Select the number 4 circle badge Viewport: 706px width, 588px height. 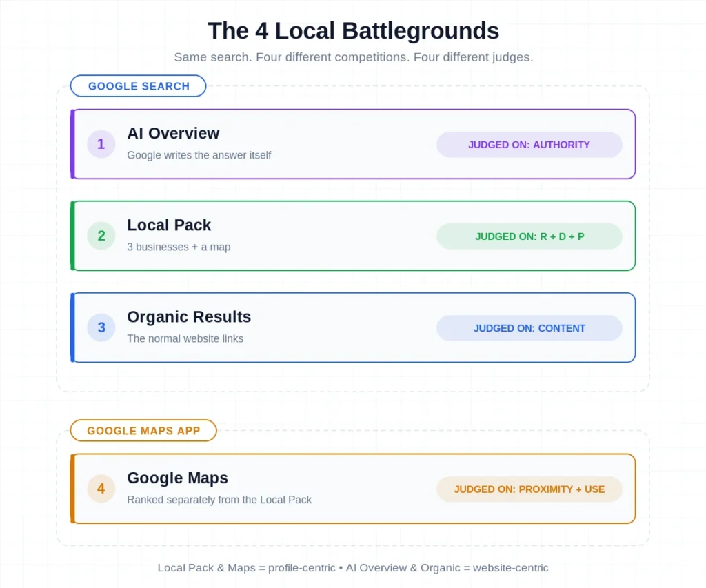click(x=101, y=489)
